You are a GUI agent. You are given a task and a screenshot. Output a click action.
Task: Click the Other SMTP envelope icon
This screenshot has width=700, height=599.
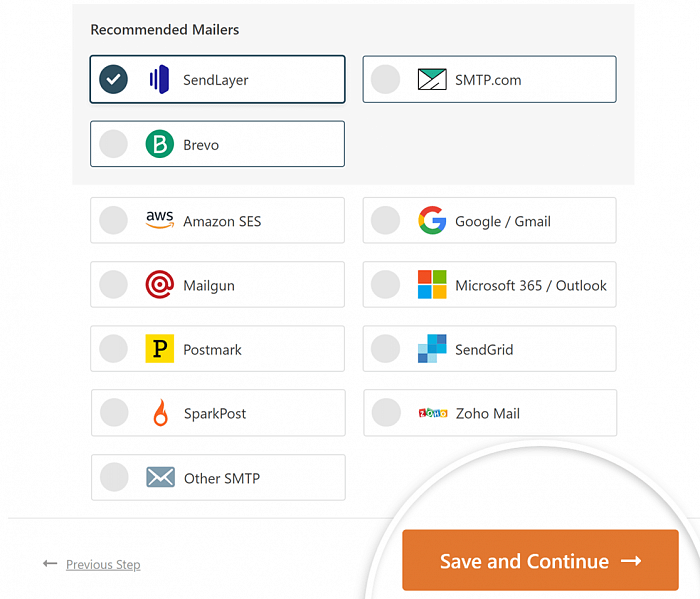point(160,477)
